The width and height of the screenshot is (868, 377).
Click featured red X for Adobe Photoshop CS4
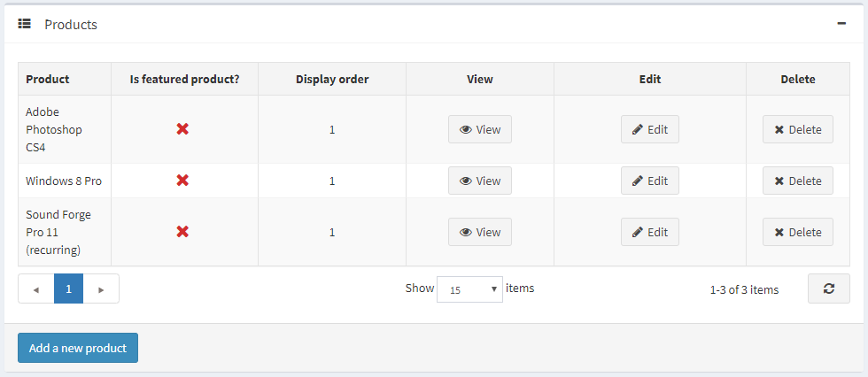tap(182, 129)
